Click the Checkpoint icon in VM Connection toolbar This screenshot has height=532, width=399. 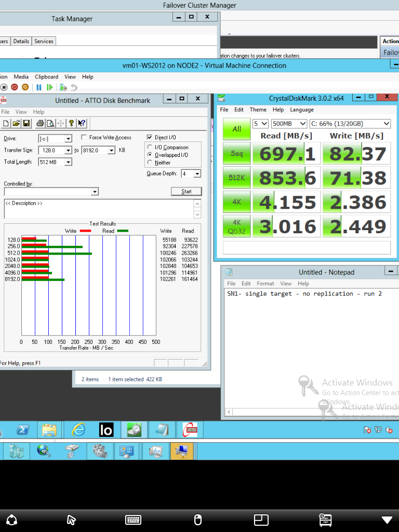(x=63, y=87)
